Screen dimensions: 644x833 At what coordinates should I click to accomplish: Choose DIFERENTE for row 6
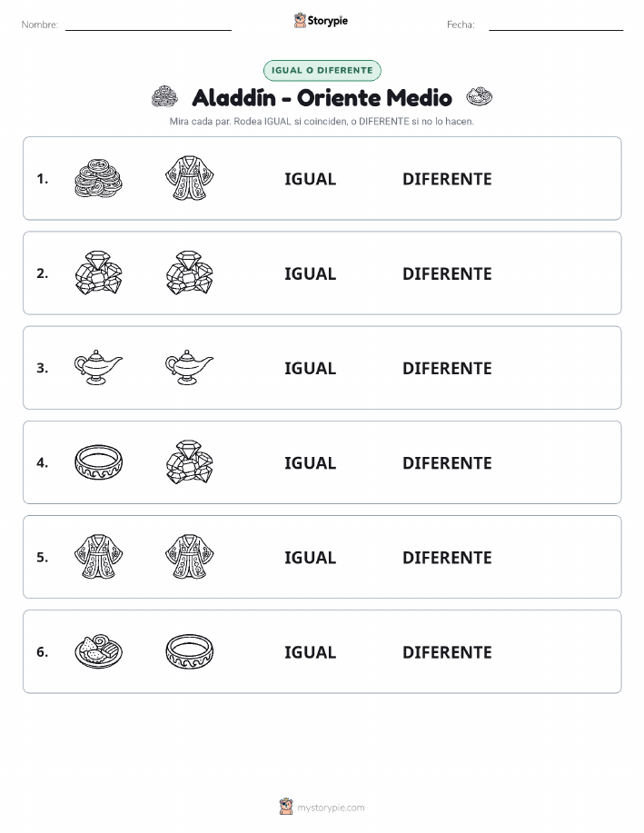click(447, 652)
